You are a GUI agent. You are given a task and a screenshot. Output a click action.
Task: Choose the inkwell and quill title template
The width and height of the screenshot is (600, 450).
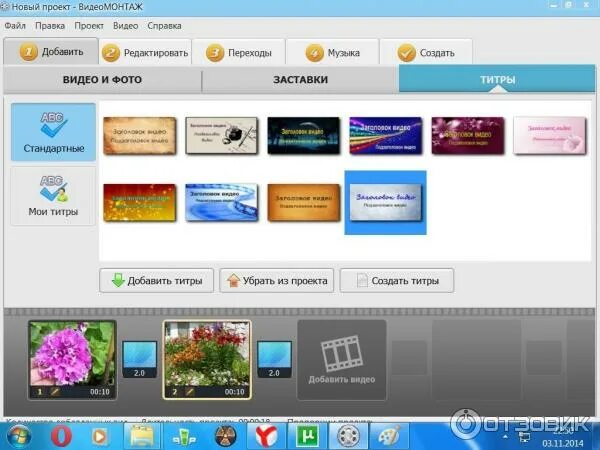point(222,136)
